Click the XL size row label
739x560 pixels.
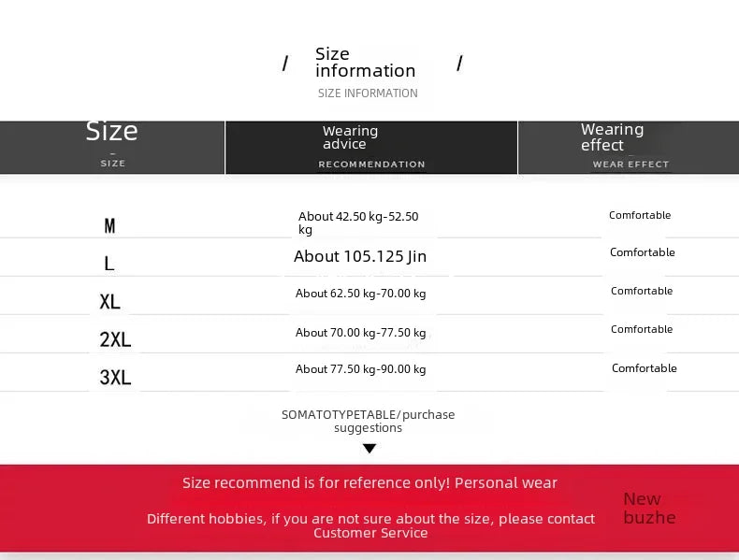(x=109, y=301)
